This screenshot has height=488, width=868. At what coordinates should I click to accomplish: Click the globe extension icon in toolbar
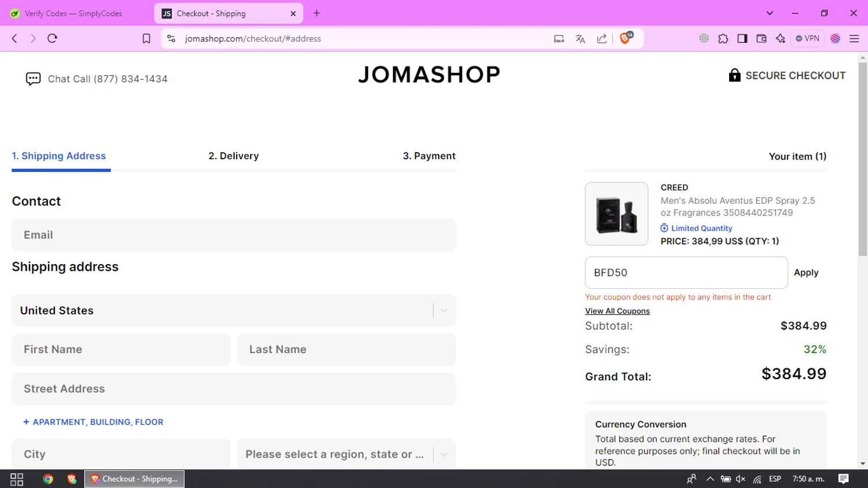tap(704, 38)
